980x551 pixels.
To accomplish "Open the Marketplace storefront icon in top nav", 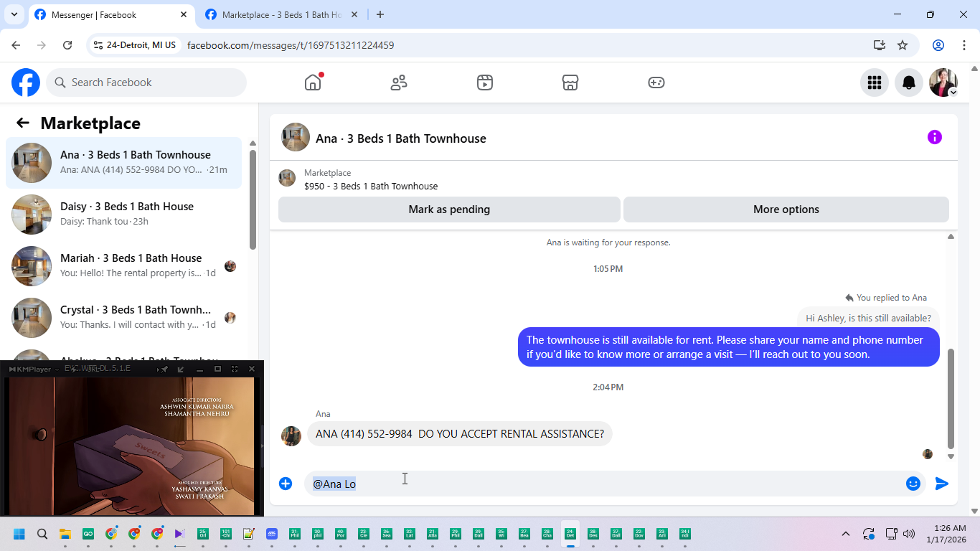I will pos(570,83).
